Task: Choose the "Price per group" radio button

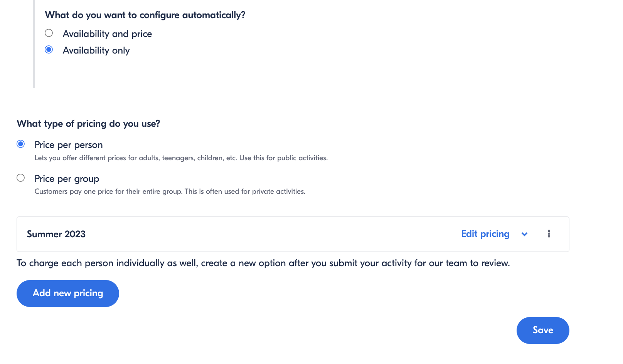Action: tap(21, 178)
